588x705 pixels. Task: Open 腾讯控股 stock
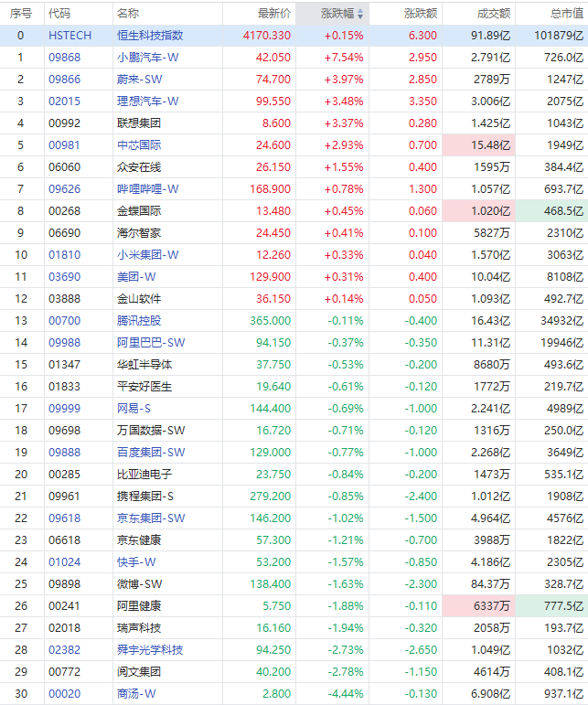[138, 321]
